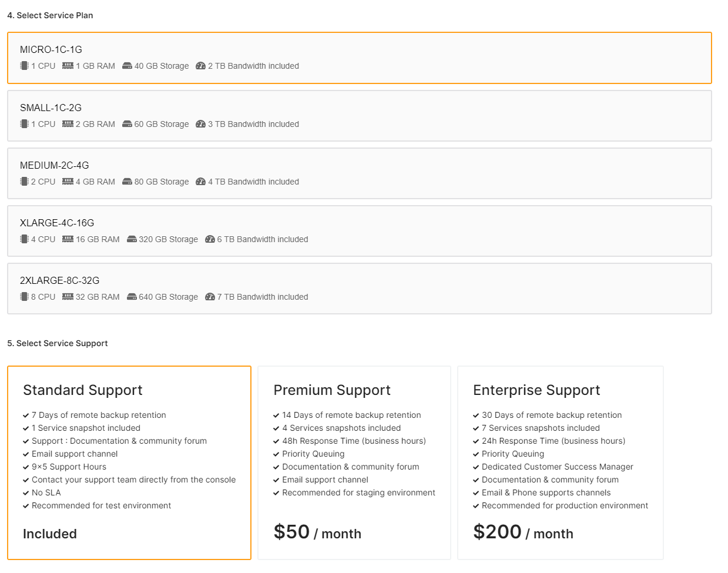Choose the Enterprise Support card
Image resolution: width=728 pixels, height=573 pixels.
(x=560, y=463)
